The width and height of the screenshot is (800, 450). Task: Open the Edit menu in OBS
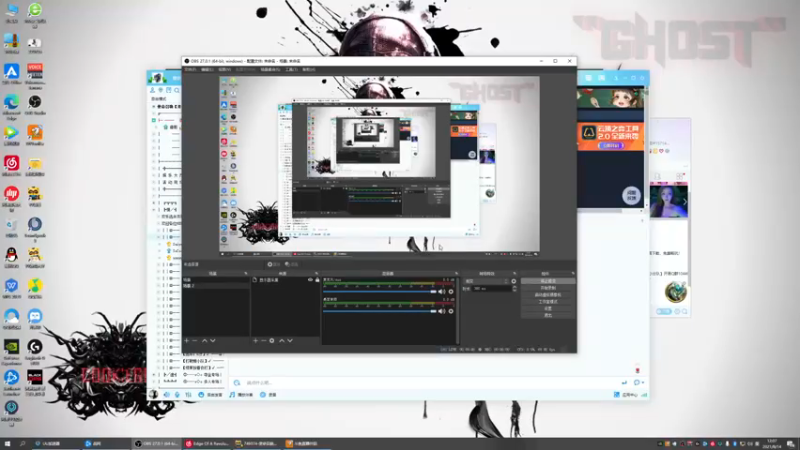tap(207, 69)
